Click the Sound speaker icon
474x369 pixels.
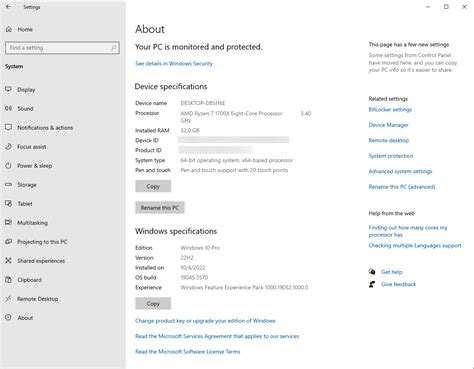(8, 108)
